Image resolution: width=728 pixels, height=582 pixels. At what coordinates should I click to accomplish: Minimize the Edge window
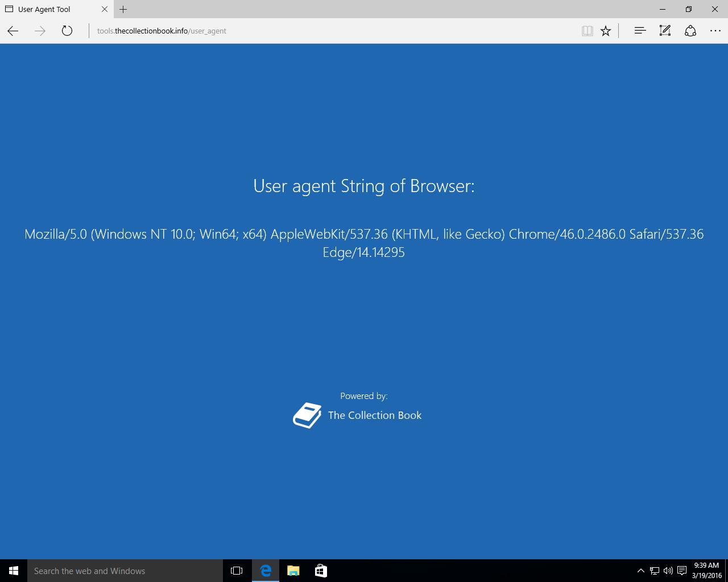click(663, 9)
